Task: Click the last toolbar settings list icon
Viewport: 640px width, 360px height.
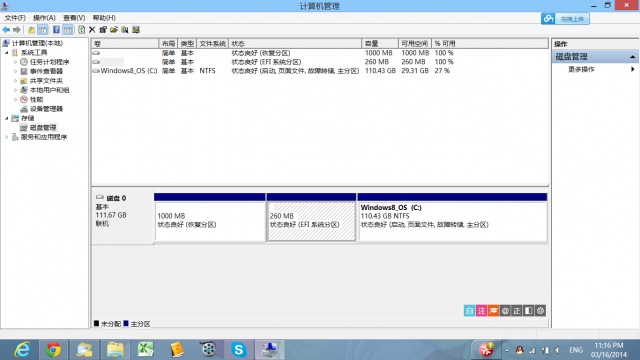Action: click(x=136, y=30)
